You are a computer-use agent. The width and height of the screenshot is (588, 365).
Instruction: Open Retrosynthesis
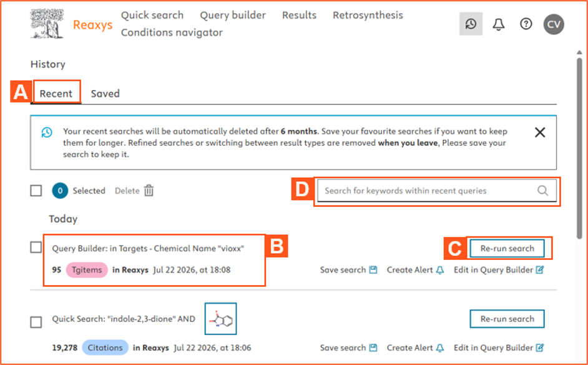[x=368, y=15]
